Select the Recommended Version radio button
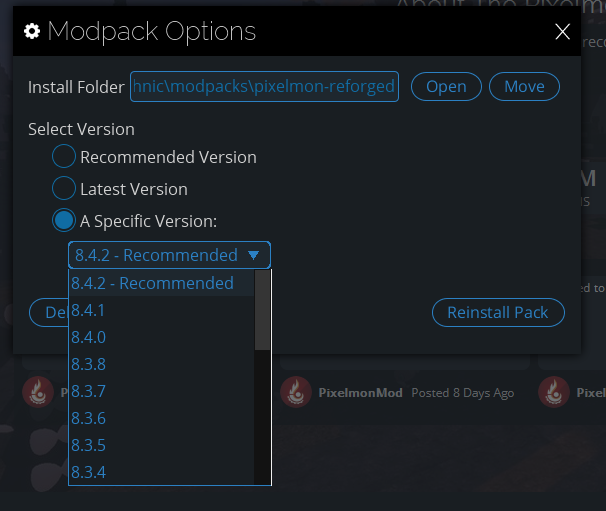This screenshot has width=606, height=511. [x=64, y=156]
